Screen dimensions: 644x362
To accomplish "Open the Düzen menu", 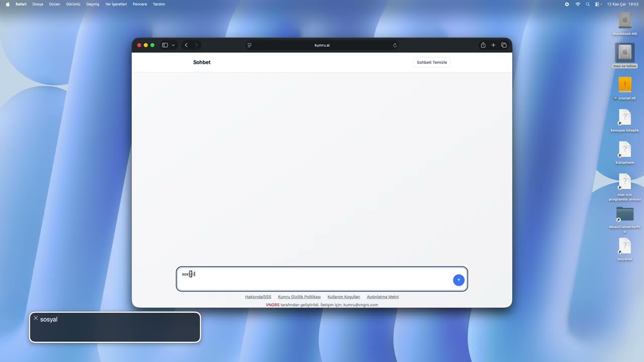I will pyautogui.click(x=54, y=4).
